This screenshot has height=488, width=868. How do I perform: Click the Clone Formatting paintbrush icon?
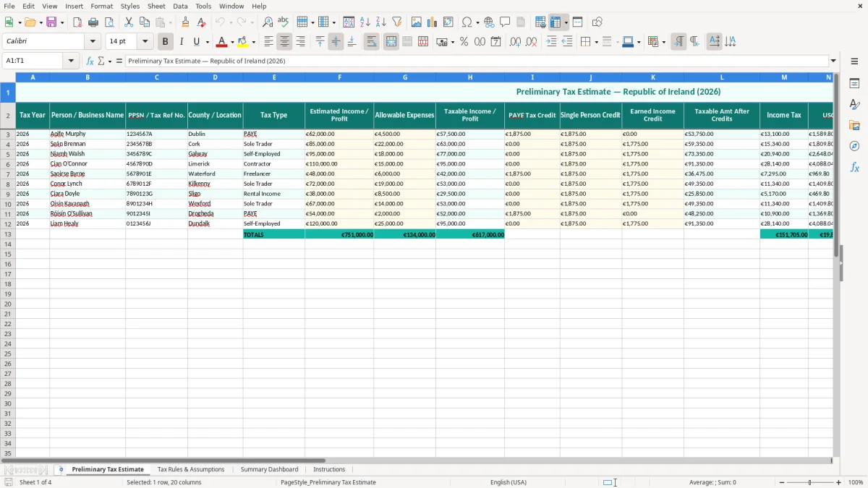pyautogui.click(x=186, y=22)
